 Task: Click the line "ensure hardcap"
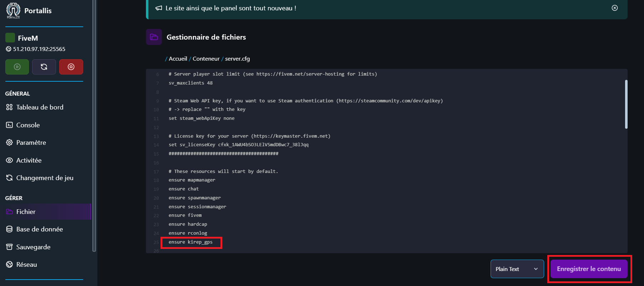(x=188, y=224)
